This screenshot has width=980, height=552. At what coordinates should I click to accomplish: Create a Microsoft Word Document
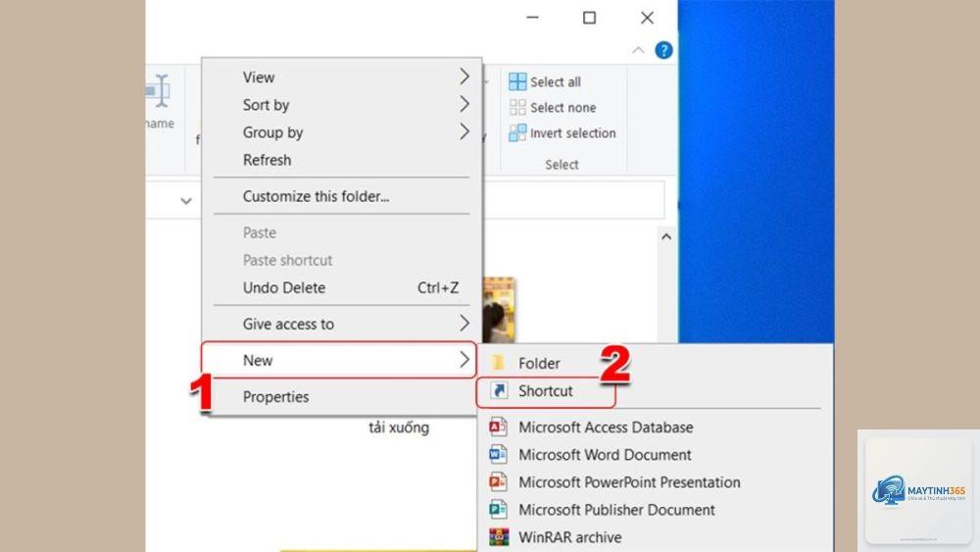point(655,455)
